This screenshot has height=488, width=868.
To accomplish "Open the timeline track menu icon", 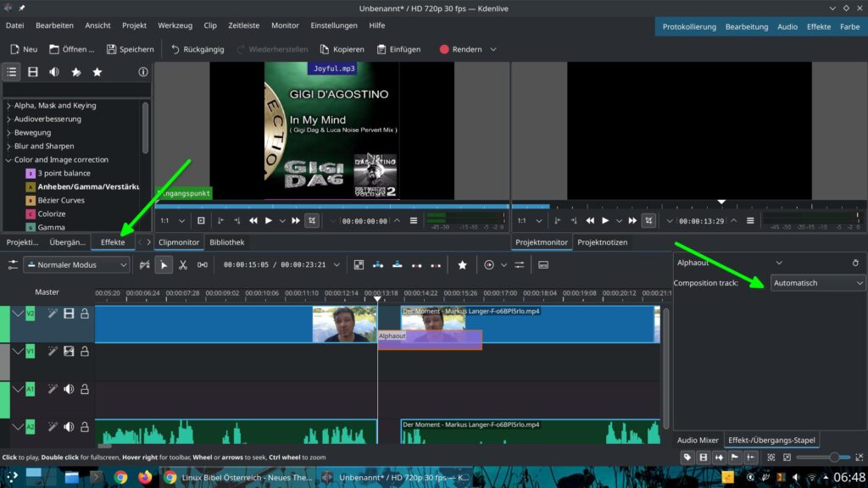I will click(13, 265).
